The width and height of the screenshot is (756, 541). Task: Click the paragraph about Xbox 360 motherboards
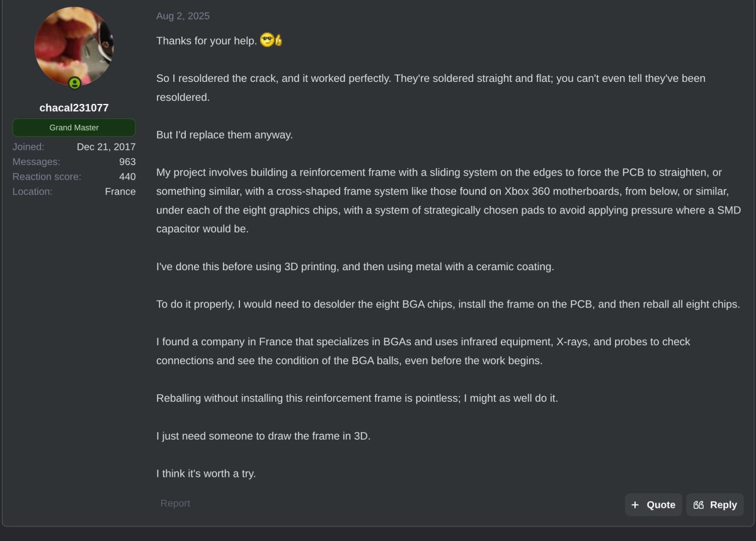(449, 200)
